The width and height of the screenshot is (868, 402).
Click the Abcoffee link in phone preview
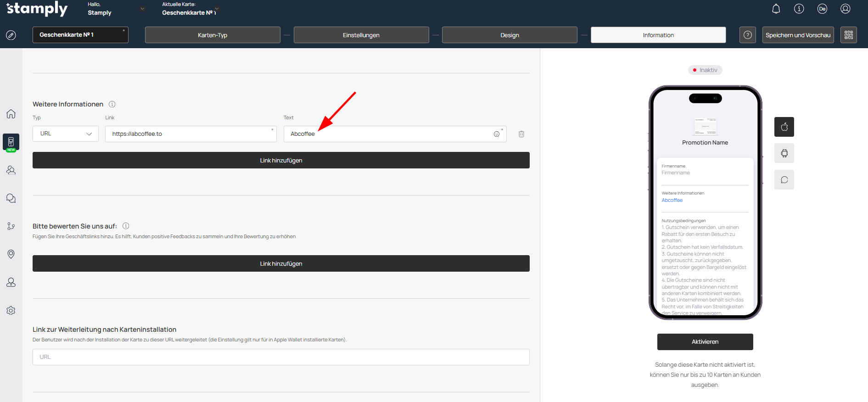pos(672,201)
